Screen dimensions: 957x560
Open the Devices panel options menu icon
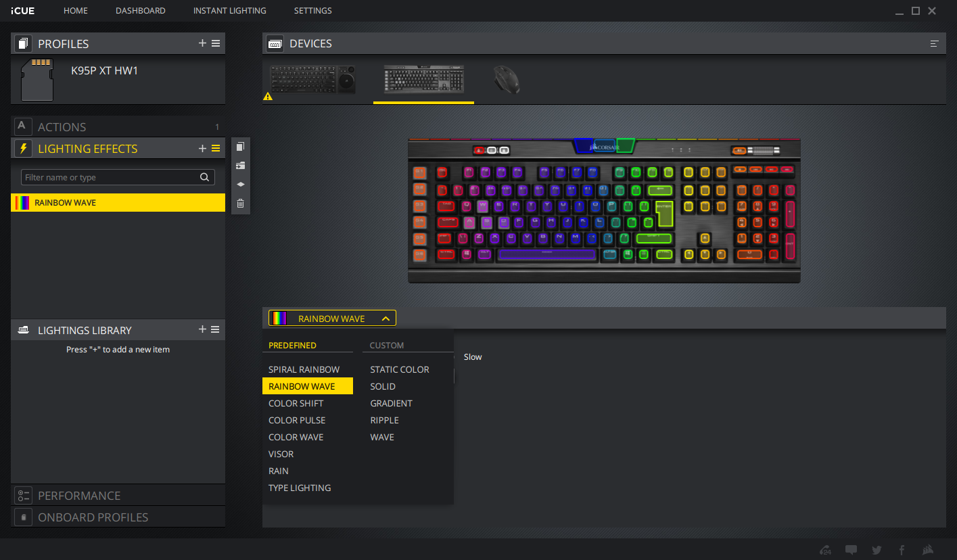coord(934,44)
